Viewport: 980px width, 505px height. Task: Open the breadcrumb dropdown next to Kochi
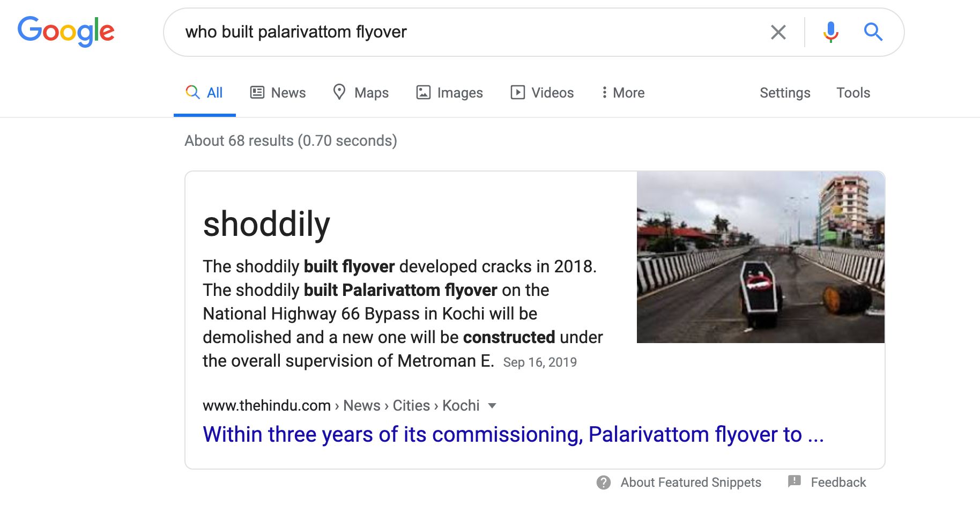(493, 406)
